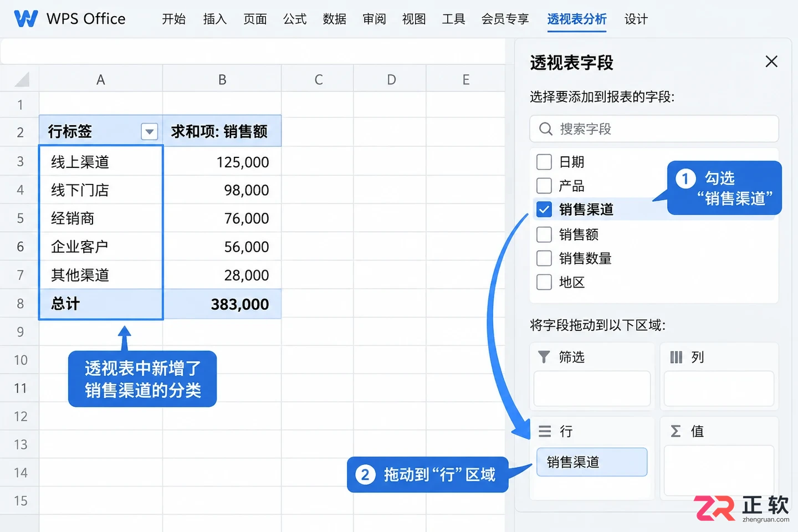
Task: Click the 销售渠道 item in the 行 area
Action: tap(592, 462)
